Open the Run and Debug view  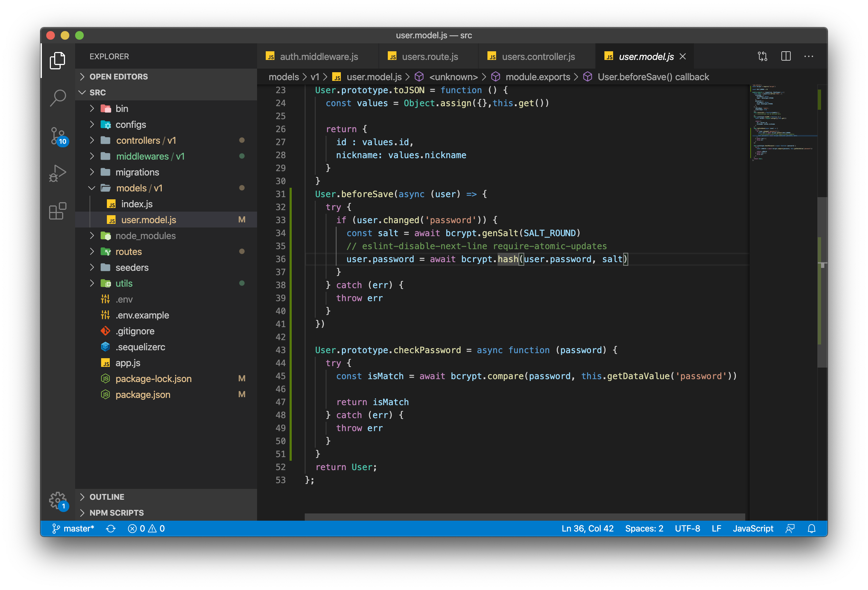click(57, 173)
